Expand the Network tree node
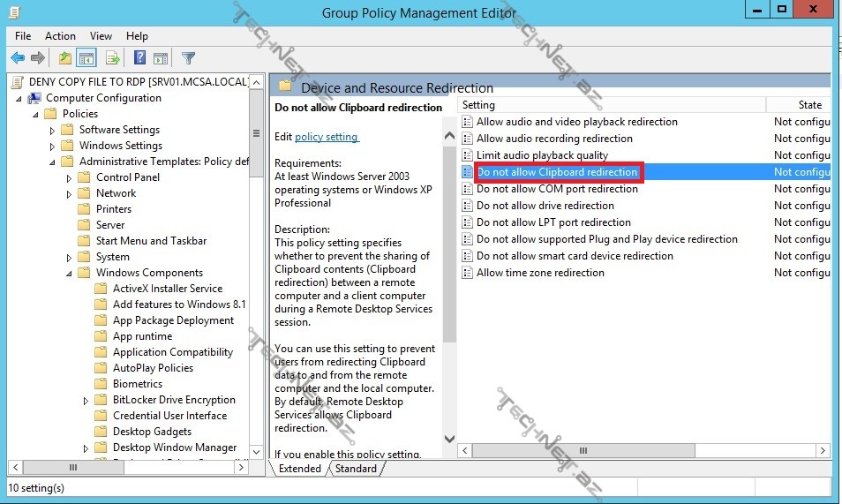Screen dimensions: 842x504 click(x=69, y=194)
